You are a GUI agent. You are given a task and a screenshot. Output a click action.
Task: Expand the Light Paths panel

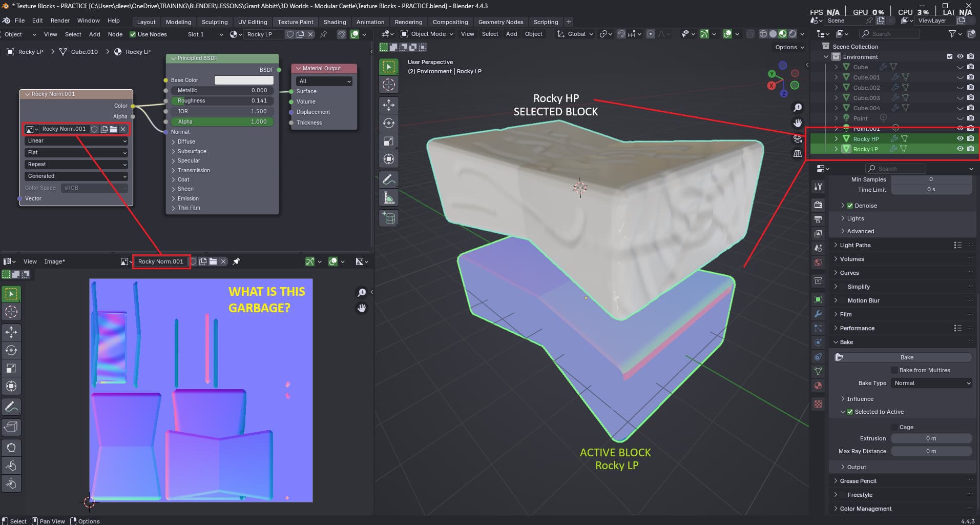click(855, 245)
